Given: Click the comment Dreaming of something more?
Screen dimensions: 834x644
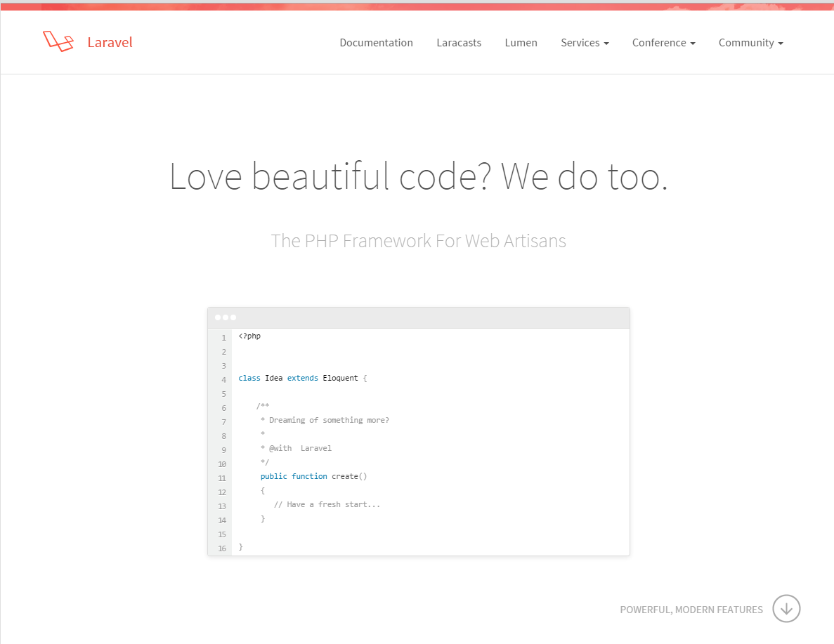Looking at the screenshot, I should pyautogui.click(x=325, y=420).
